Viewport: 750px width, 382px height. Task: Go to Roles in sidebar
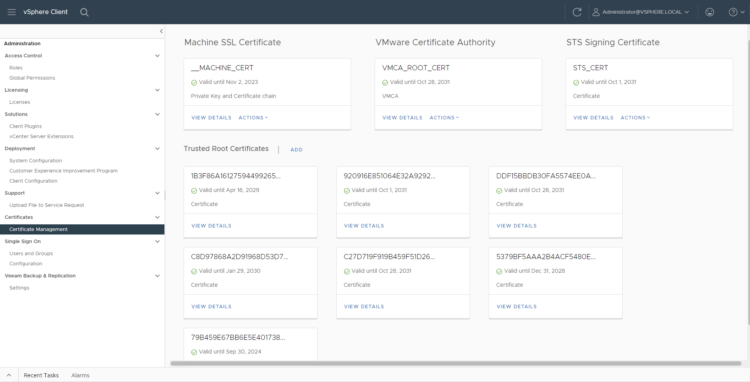click(16, 68)
